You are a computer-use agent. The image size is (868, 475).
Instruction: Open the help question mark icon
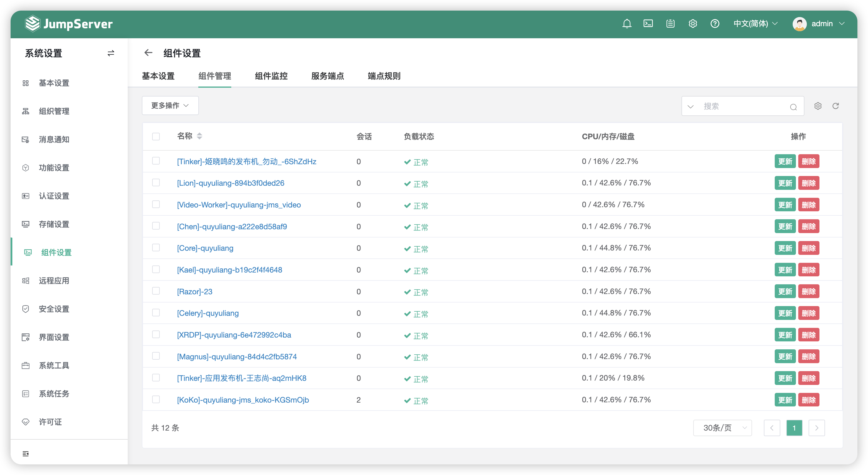coord(715,24)
